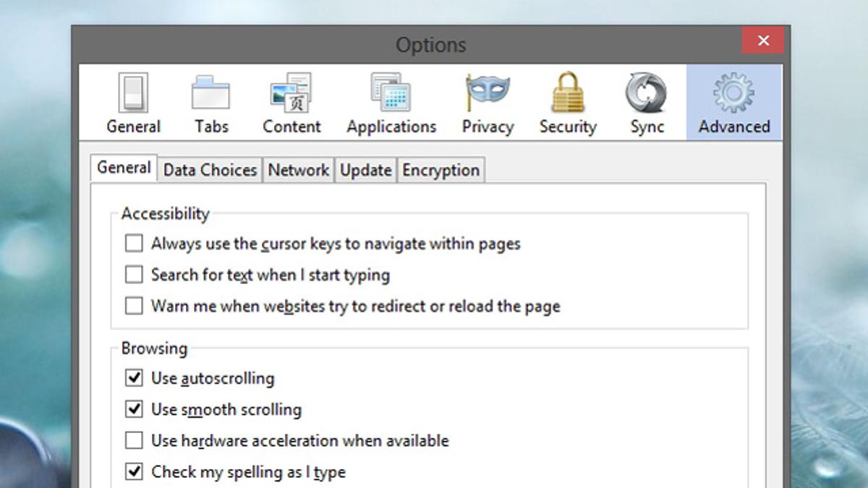Open the Security padlock panel
This screenshot has height=488, width=868.
(568, 103)
